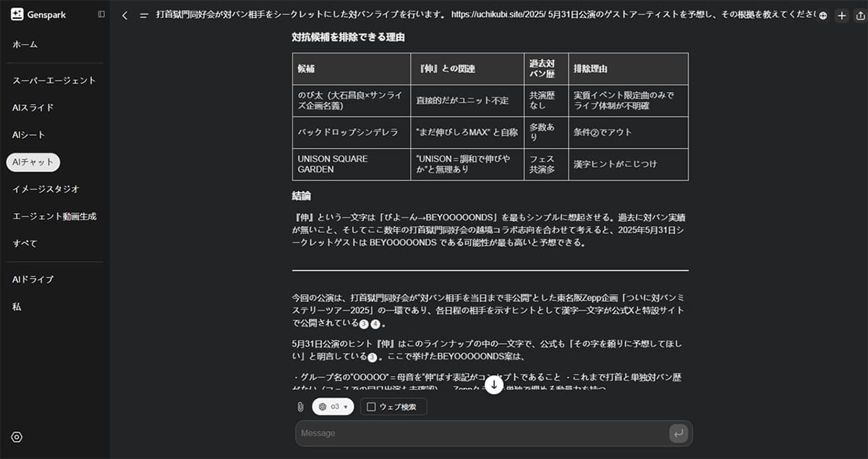Open エージェント動画生成 in sidebar
The width and height of the screenshot is (868, 459).
click(x=54, y=216)
